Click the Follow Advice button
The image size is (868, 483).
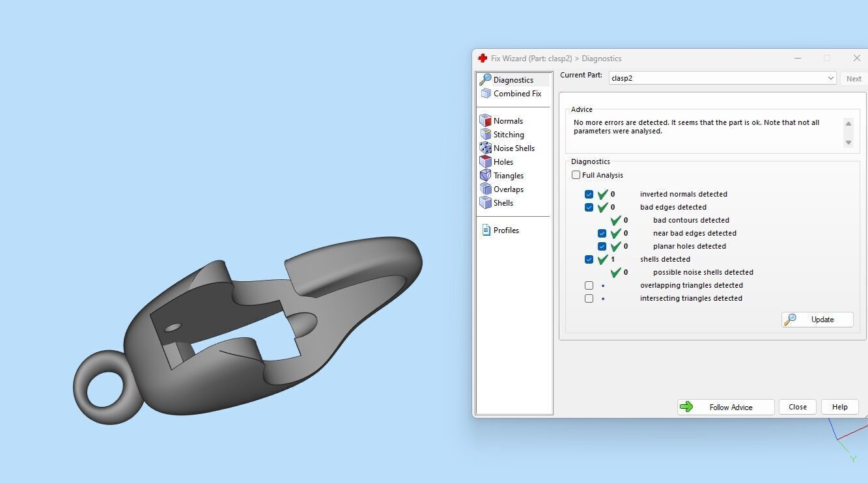(725, 407)
